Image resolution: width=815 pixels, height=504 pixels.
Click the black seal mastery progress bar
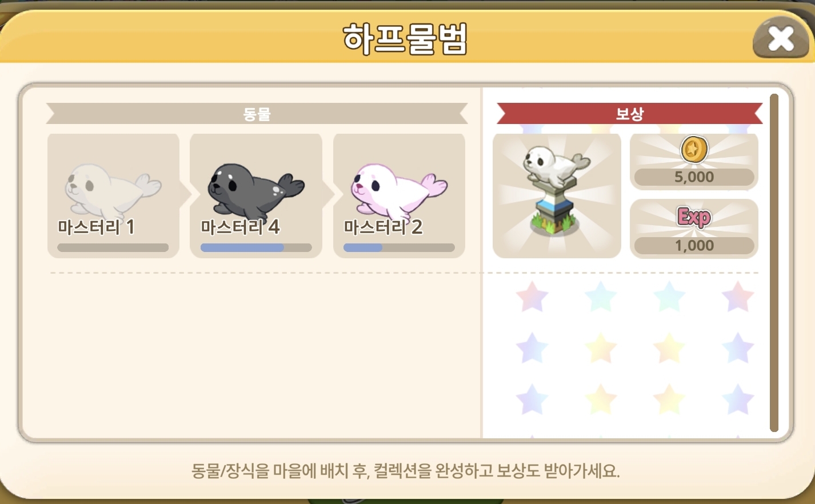256,247
